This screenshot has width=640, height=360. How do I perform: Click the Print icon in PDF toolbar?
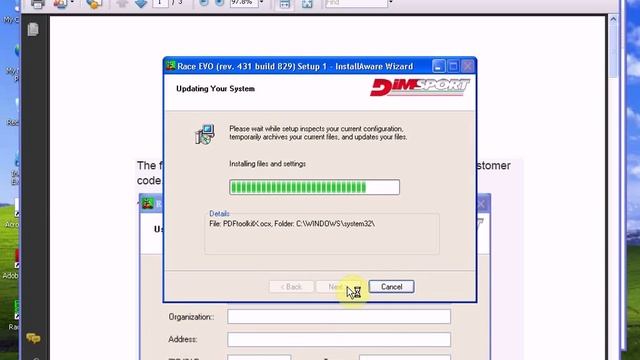coord(38,3)
